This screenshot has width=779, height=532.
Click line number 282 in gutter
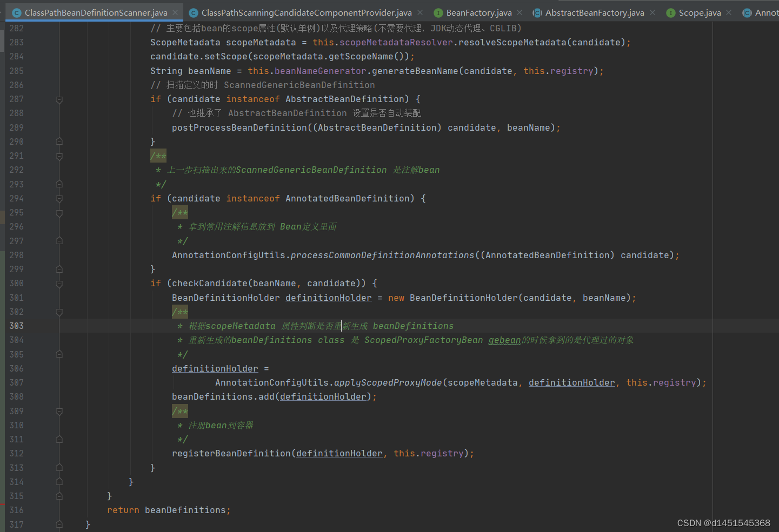click(x=17, y=28)
